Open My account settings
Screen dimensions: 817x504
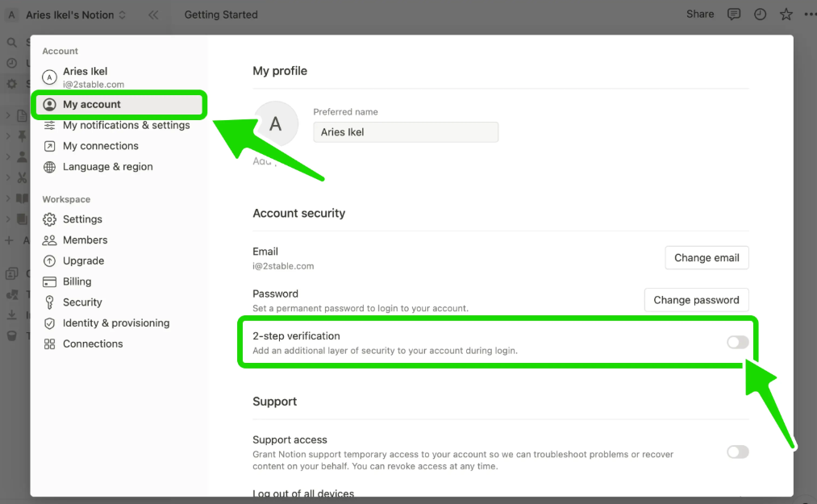(x=119, y=104)
